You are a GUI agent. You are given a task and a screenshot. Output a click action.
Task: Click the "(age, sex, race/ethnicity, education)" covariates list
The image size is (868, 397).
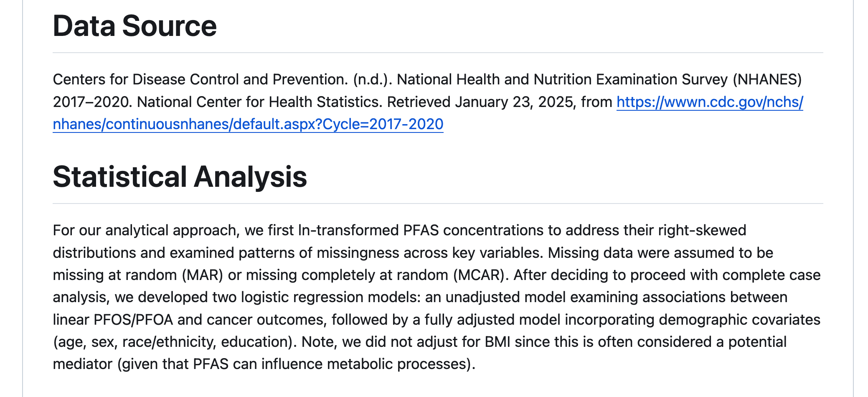[172, 342]
